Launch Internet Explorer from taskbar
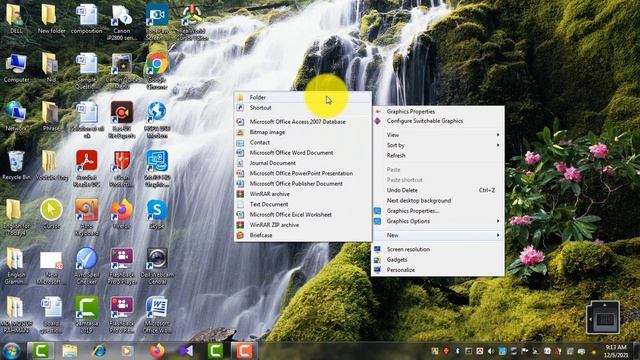640x360 pixels. [x=98, y=351]
